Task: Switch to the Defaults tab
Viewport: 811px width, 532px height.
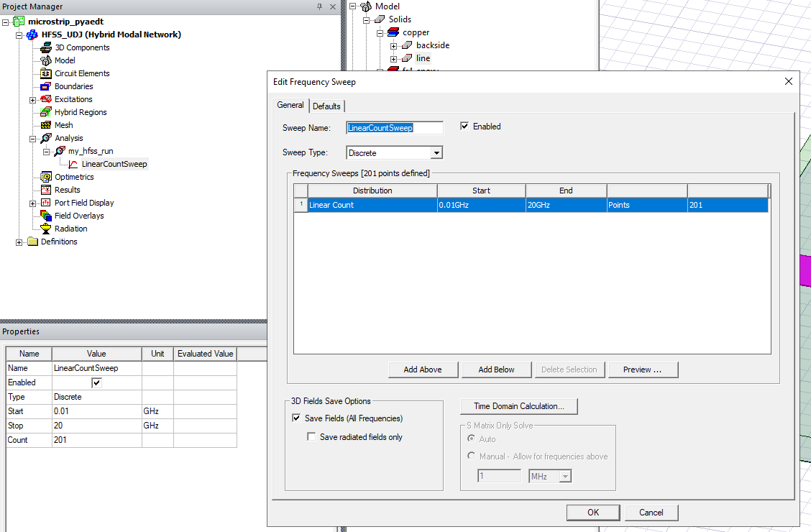Action: tap(327, 105)
